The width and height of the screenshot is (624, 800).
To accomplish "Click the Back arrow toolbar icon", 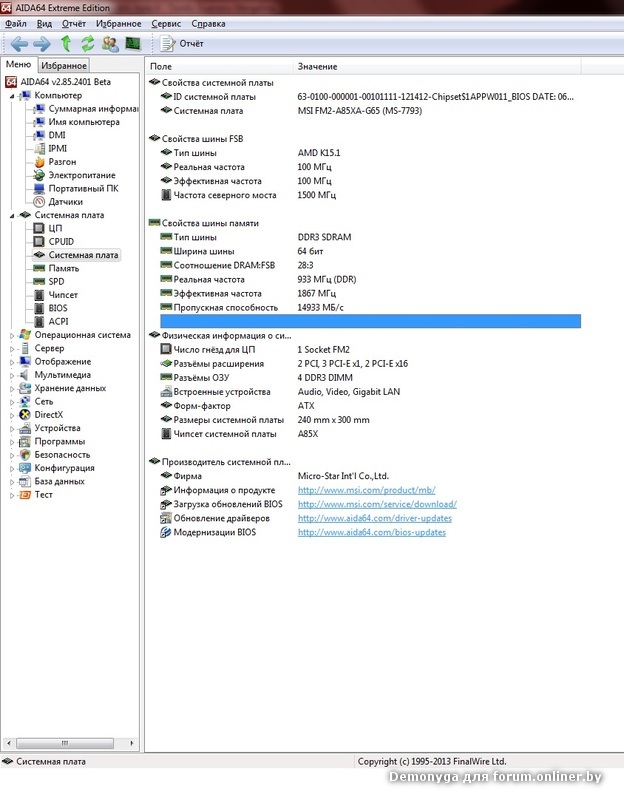I will click(19, 44).
